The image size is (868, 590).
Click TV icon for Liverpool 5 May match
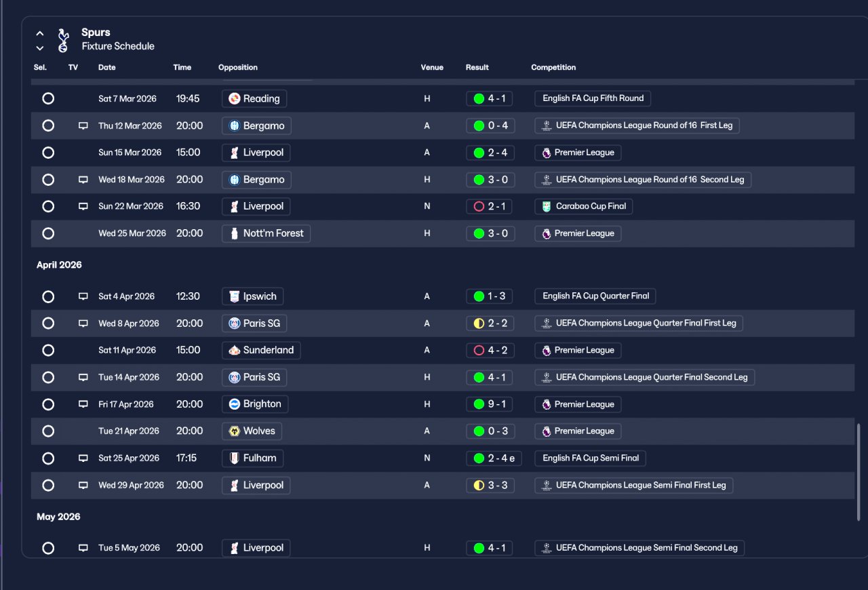coord(83,548)
